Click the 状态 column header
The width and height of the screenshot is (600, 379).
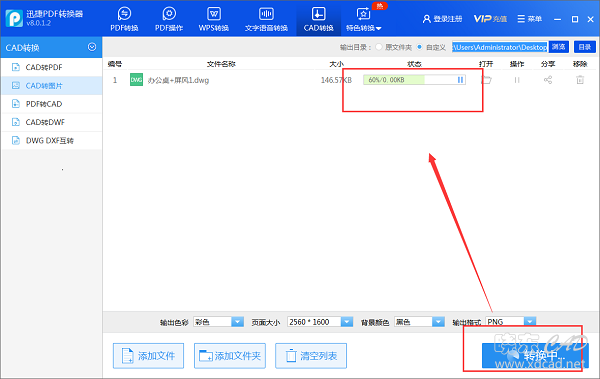[414, 64]
